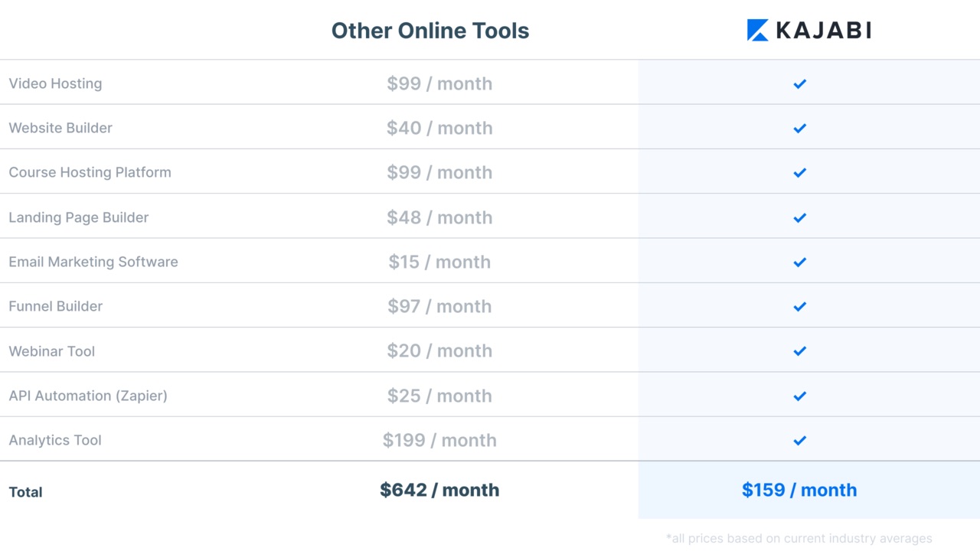This screenshot has height=551, width=980.
Task: Click the Analytics Tool checkmark icon
Action: (799, 440)
